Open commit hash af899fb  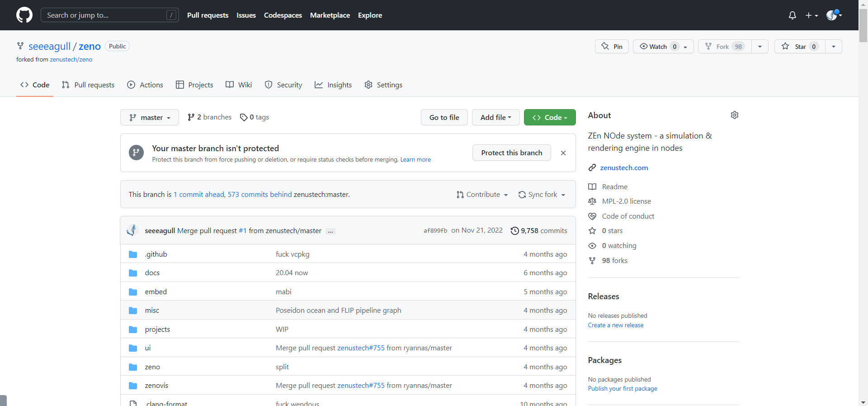[435, 230]
